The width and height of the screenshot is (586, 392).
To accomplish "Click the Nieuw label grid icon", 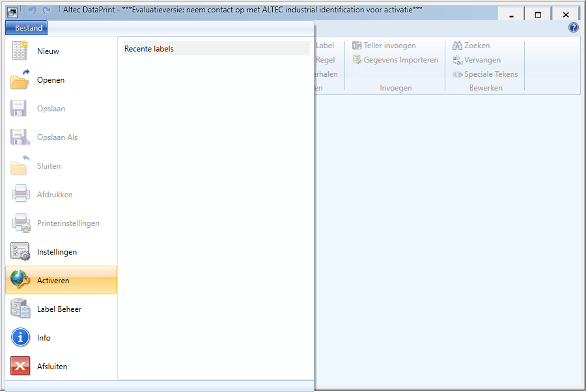I will (20, 50).
